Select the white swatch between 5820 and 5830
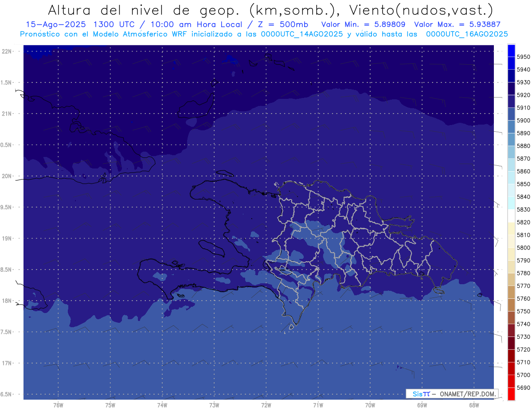 click(x=511, y=216)
